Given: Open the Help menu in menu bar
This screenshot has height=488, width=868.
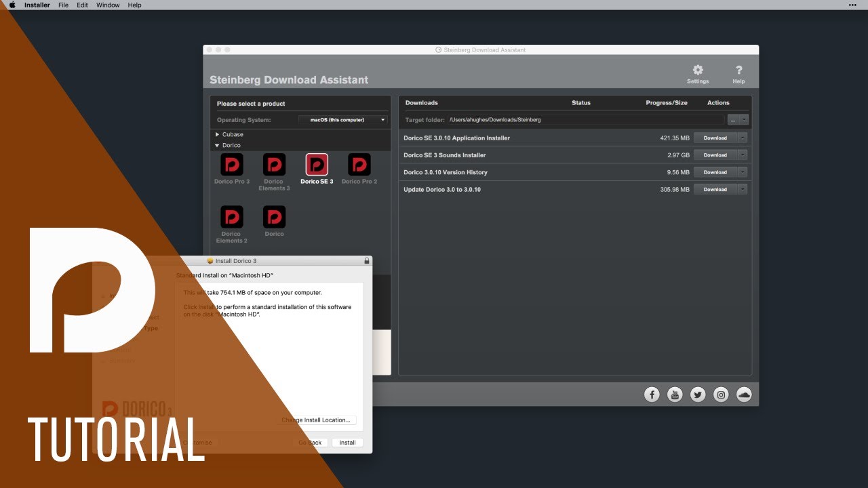Looking at the screenshot, I should pos(134,5).
